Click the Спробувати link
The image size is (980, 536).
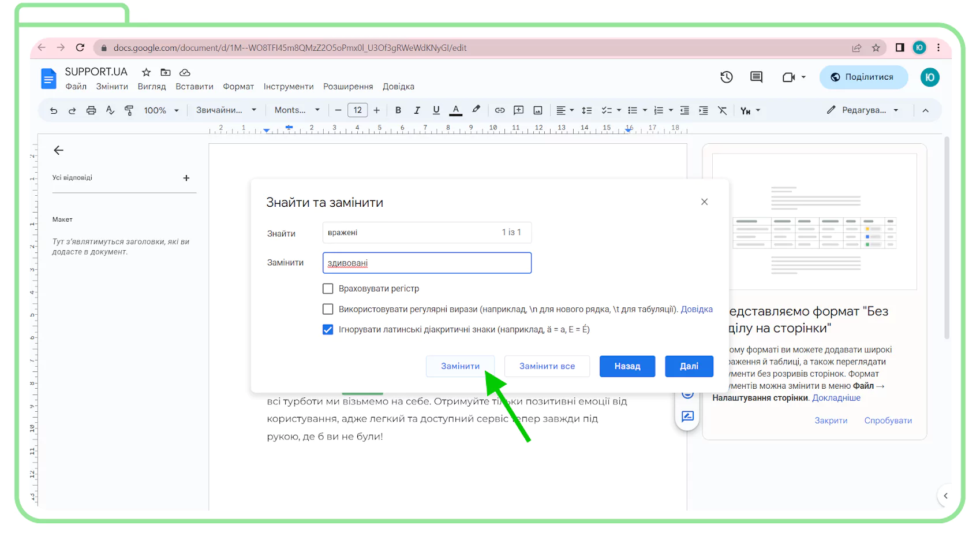(x=888, y=420)
